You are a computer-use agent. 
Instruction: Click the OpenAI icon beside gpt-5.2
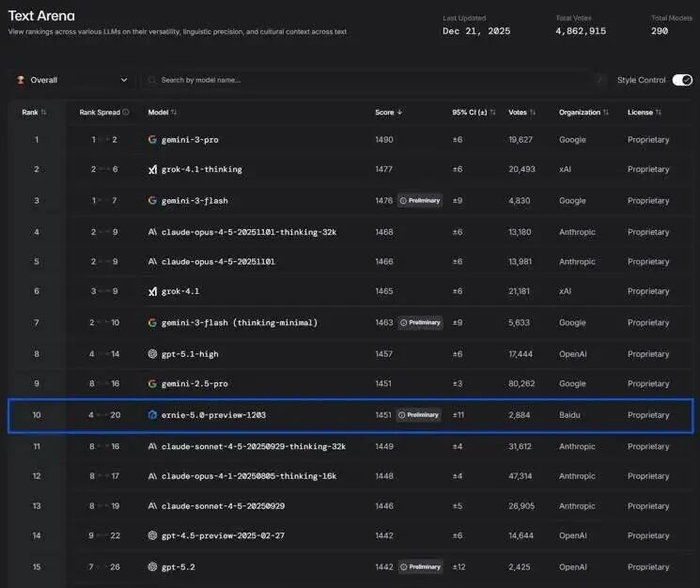tap(152, 567)
